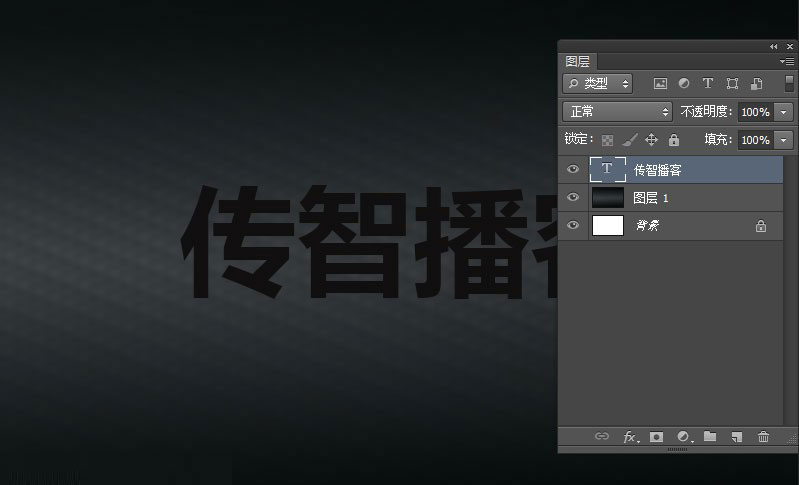
Task: Select the 图层 panel tab
Action: (577, 62)
